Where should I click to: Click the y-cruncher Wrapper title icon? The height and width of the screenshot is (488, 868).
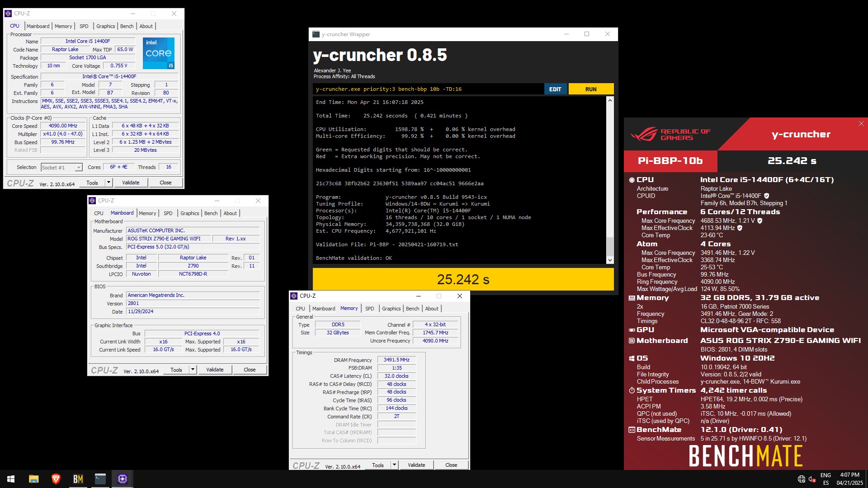point(316,34)
